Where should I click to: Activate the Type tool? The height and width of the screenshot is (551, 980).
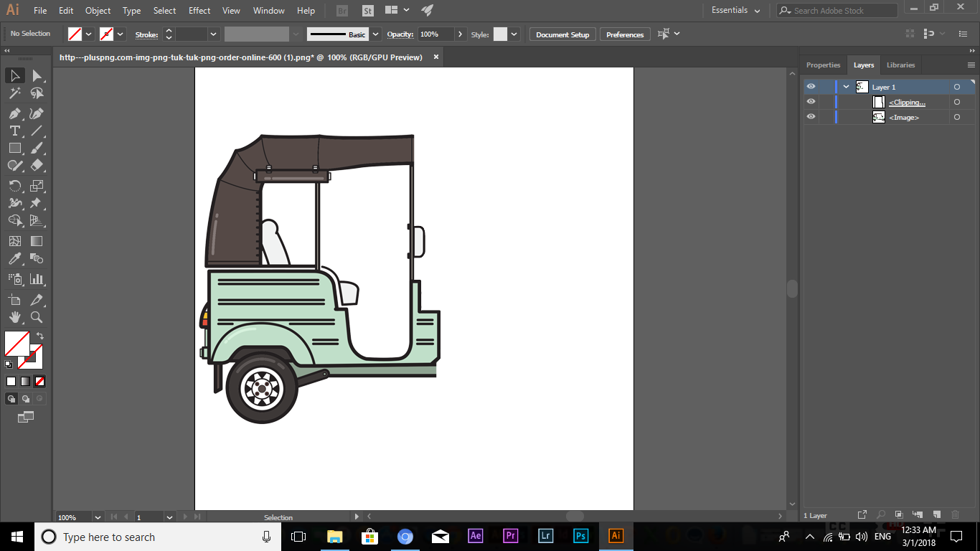click(x=15, y=131)
